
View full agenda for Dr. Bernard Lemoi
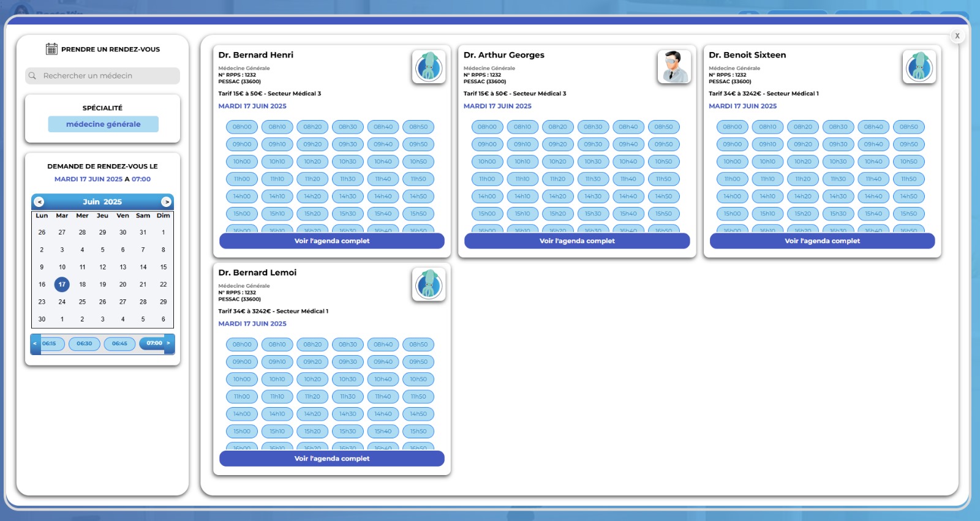point(331,459)
